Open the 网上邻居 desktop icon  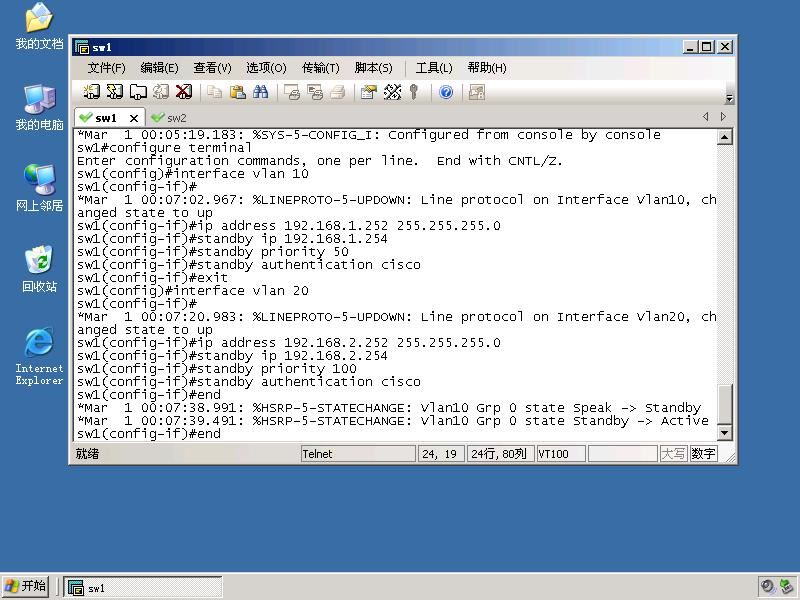pos(39,188)
